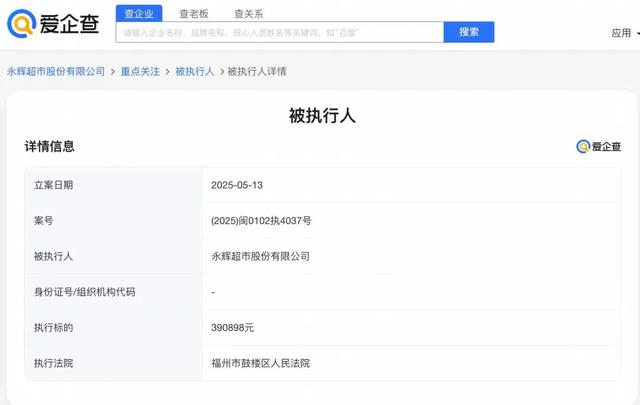Open 永辉超市股份有限公司 breadcrumb link
Viewport: 640px width, 405px height.
(56, 71)
